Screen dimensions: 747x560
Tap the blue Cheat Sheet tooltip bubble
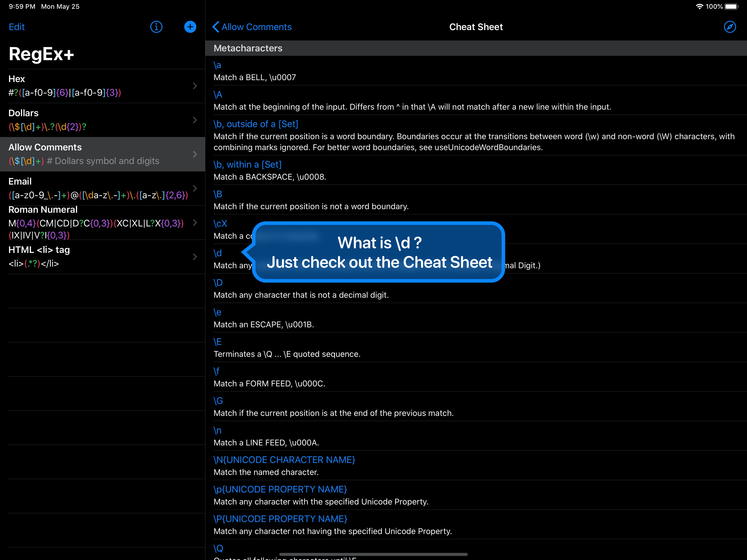click(379, 252)
